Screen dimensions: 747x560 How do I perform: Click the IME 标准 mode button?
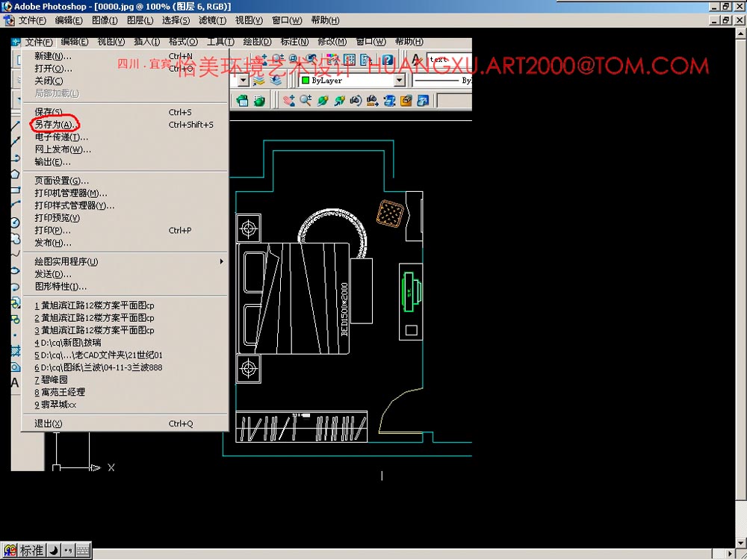(32, 550)
